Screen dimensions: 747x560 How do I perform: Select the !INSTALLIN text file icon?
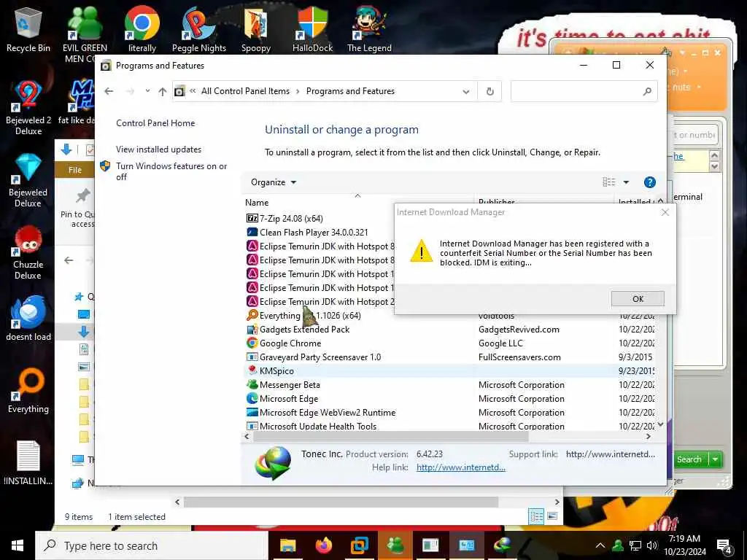coord(28,463)
